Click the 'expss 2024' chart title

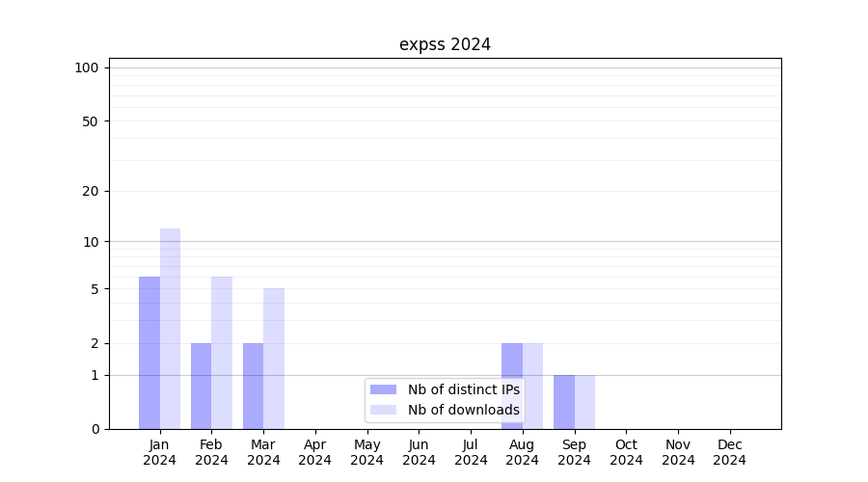445,44
